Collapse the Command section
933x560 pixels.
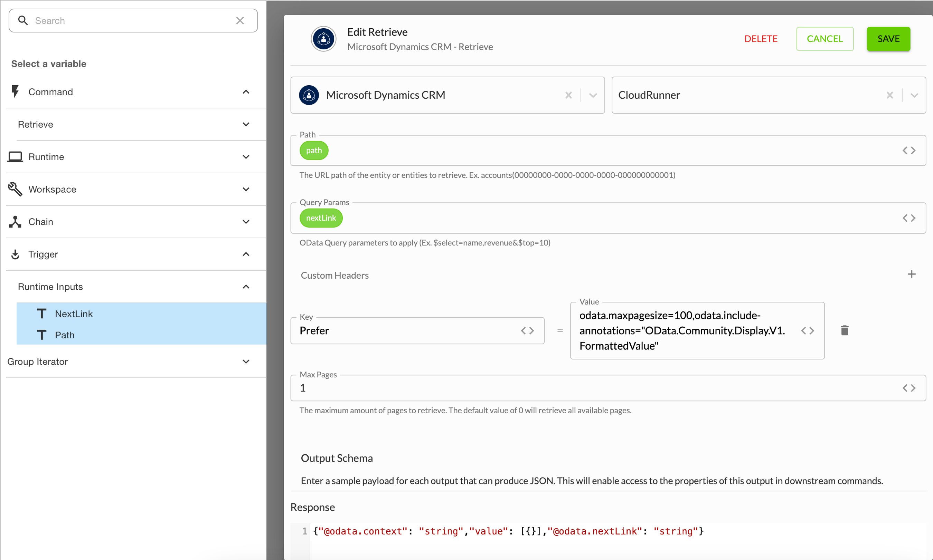tap(246, 92)
